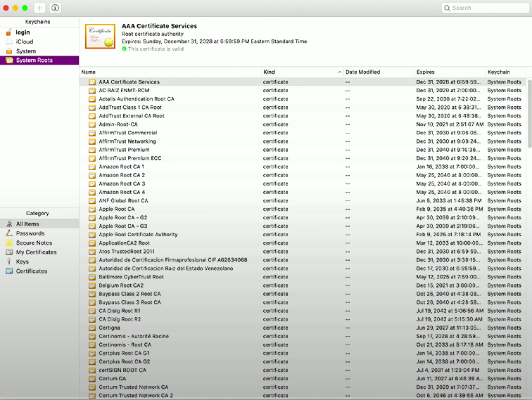This screenshot has height=400, width=532.
Task: Click certificate icon beside Buypass Class 2 Root CA
Action: (92, 294)
